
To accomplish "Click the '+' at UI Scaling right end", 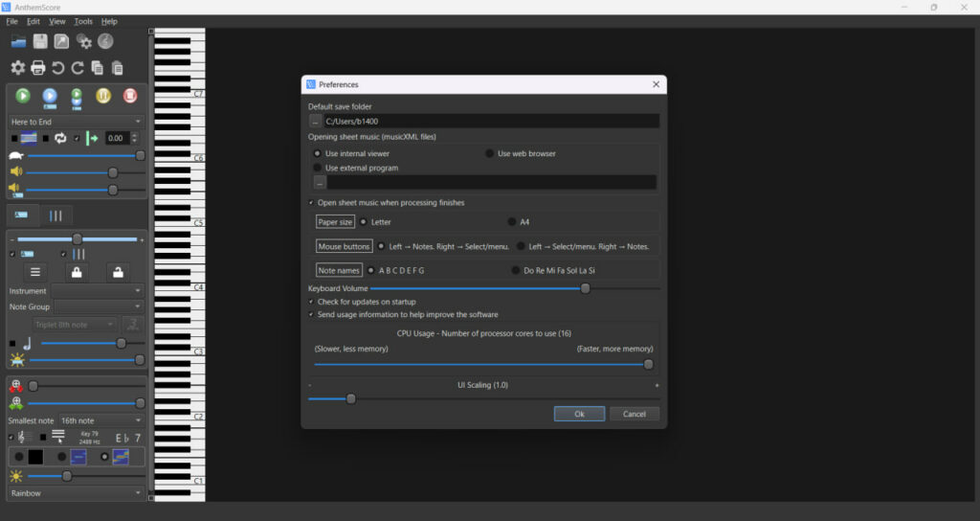I will point(657,386).
